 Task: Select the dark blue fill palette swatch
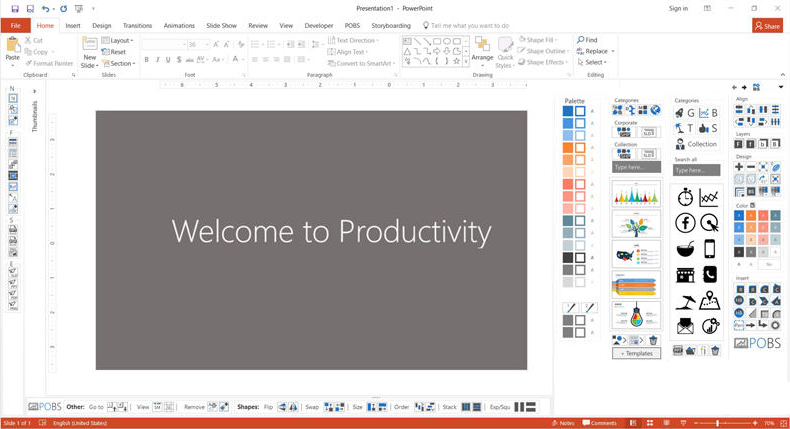568,111
